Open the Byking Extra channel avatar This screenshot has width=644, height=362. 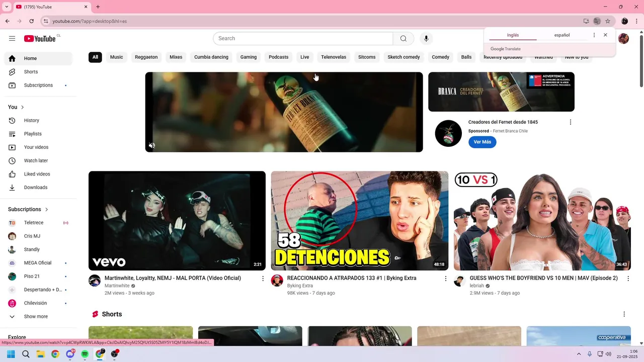pyautogui.click(x=277, y=281)
